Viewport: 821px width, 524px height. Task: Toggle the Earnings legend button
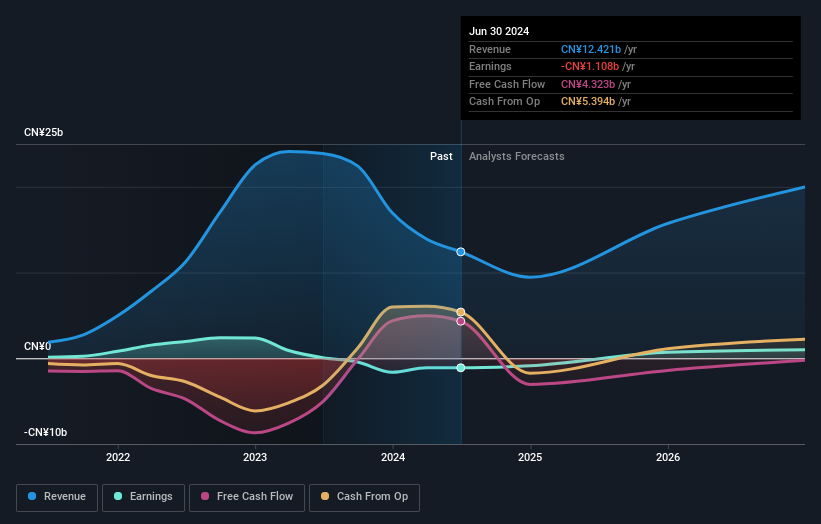(x=143, y=497)
